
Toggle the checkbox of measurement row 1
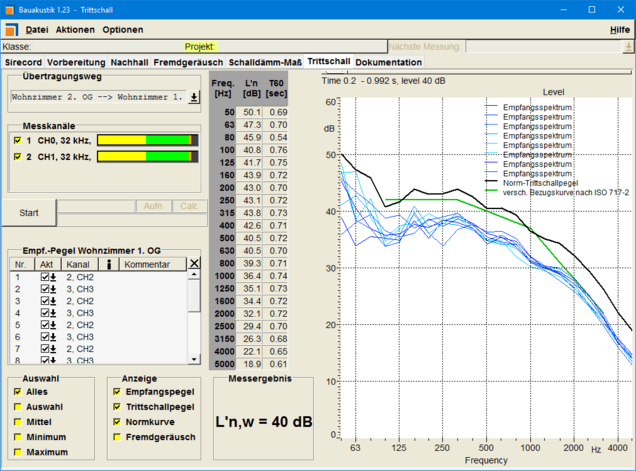pos(45,277)
